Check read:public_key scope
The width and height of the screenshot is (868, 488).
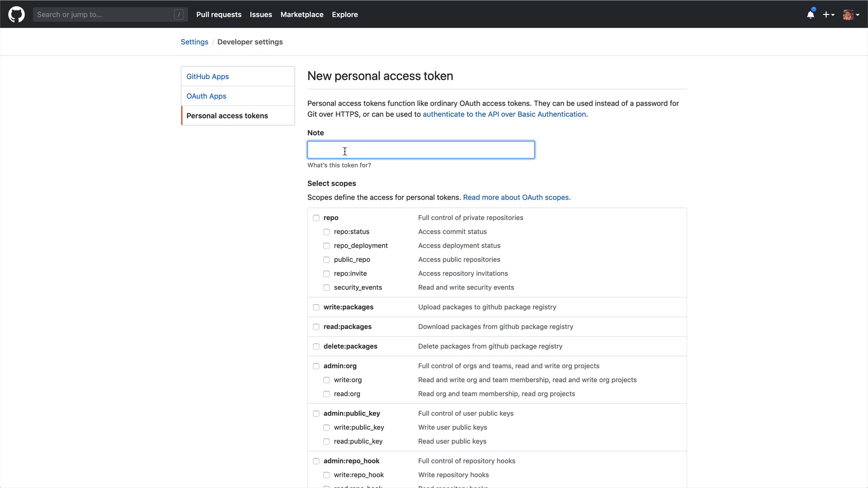click(326, 441)
